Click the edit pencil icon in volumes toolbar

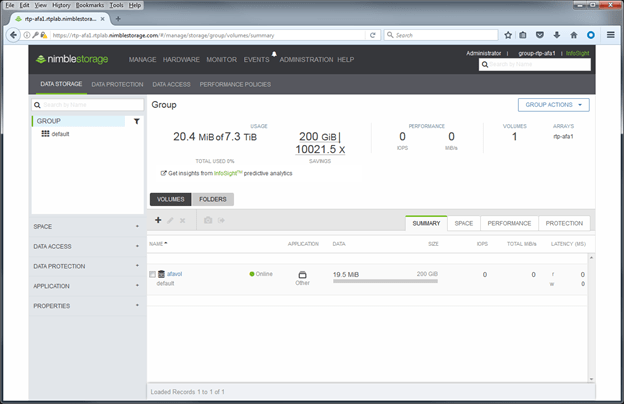click(x=170, y=220)
